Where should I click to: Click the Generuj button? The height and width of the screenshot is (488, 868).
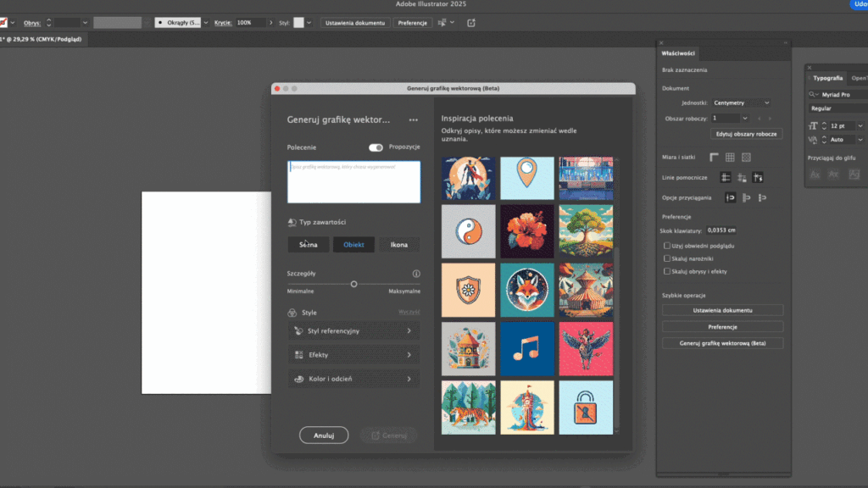(388, 435)
